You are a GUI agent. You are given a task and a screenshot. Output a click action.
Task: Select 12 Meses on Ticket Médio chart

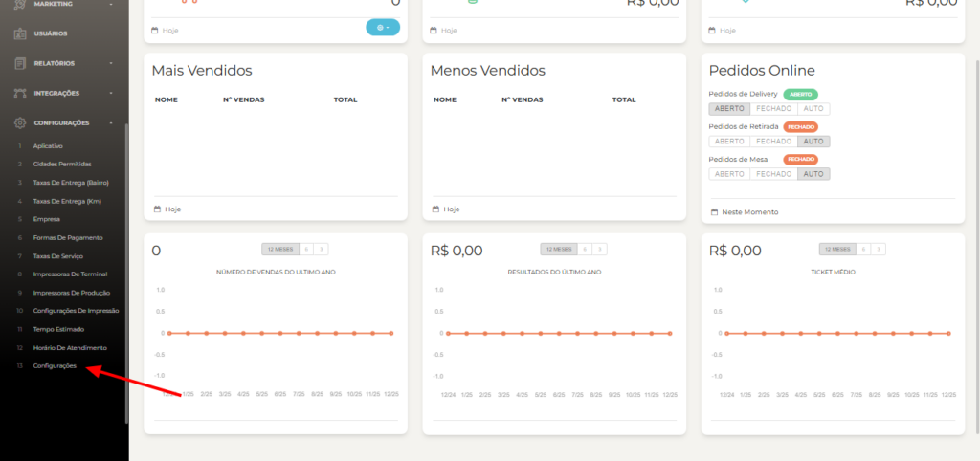click(x=838, y=249)
